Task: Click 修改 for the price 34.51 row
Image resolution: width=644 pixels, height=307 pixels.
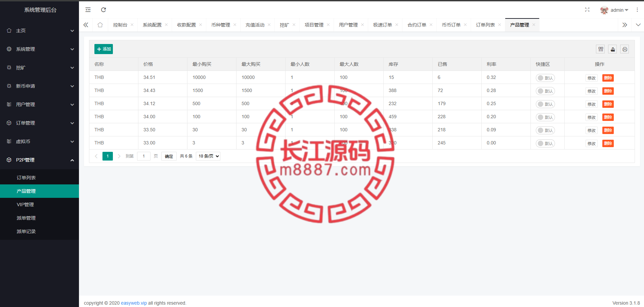Action: (x=592, y=78)
